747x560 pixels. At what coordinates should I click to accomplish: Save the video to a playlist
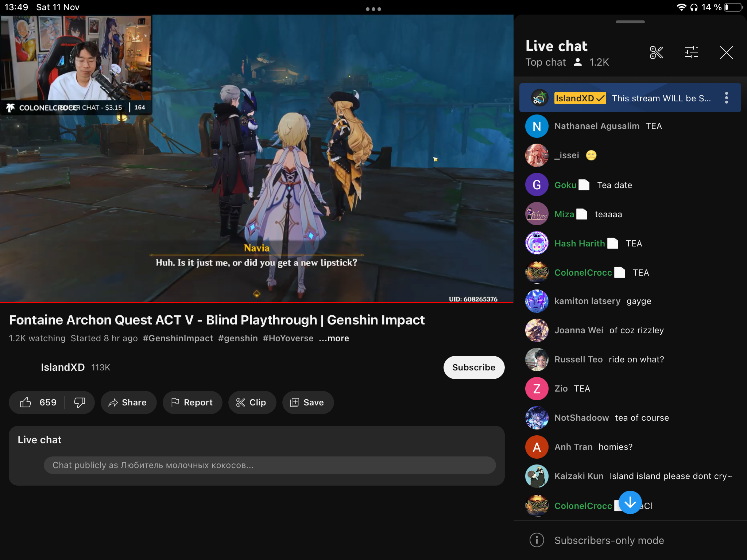coord(307,402)
